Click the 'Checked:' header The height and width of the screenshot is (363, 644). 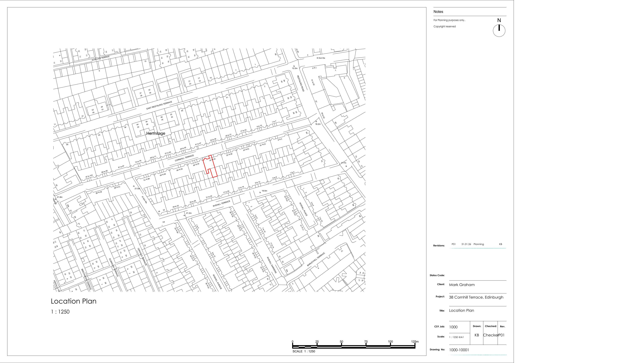[491, 326]
